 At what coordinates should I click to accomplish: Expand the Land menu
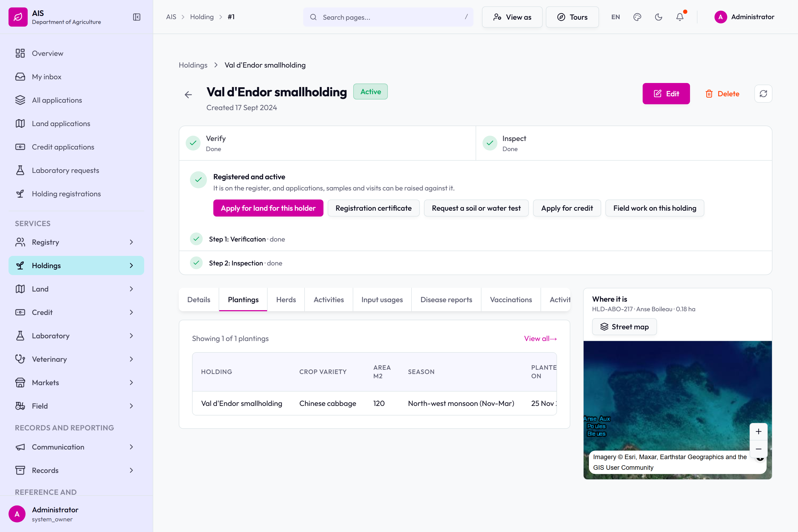click(x=76, y=289)
